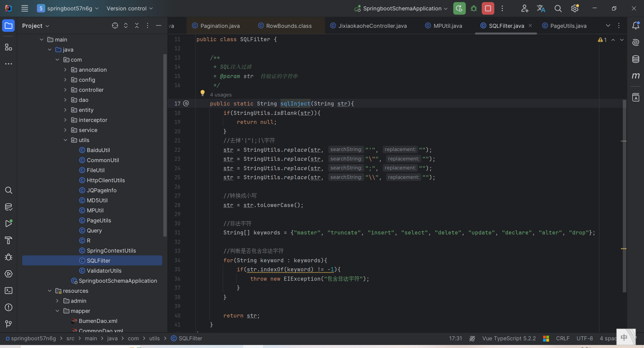Switch to the RowBounds.class tab
The width and height of the screenshot is (644, 348).
285,26
